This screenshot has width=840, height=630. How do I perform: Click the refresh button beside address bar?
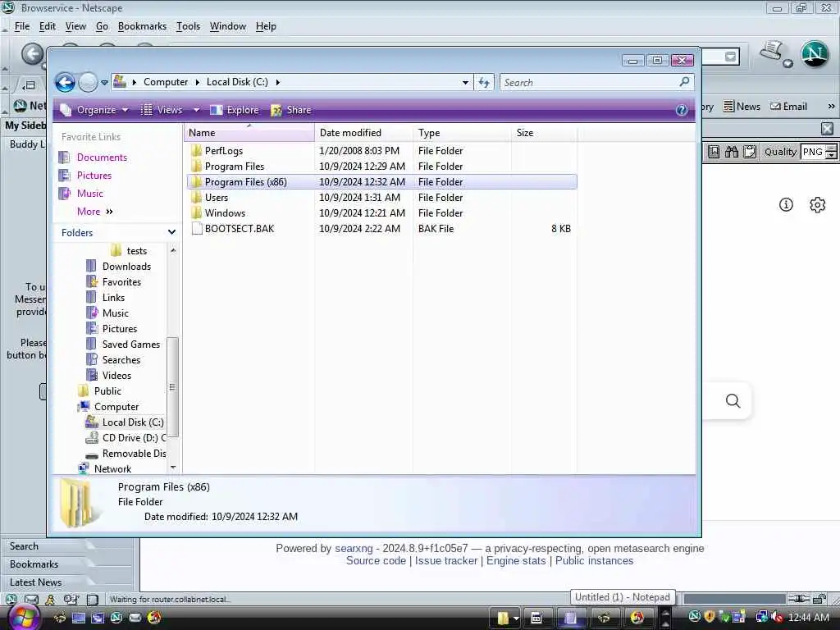coord(484,83)
